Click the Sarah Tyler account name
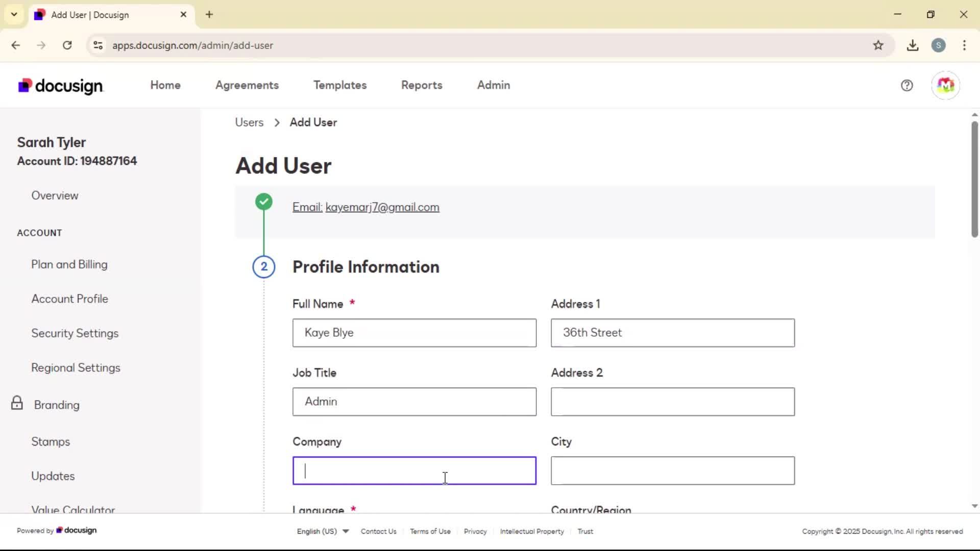Image resolution: width=980 pixels, height=551 pixels. click(x=51, y=142)
